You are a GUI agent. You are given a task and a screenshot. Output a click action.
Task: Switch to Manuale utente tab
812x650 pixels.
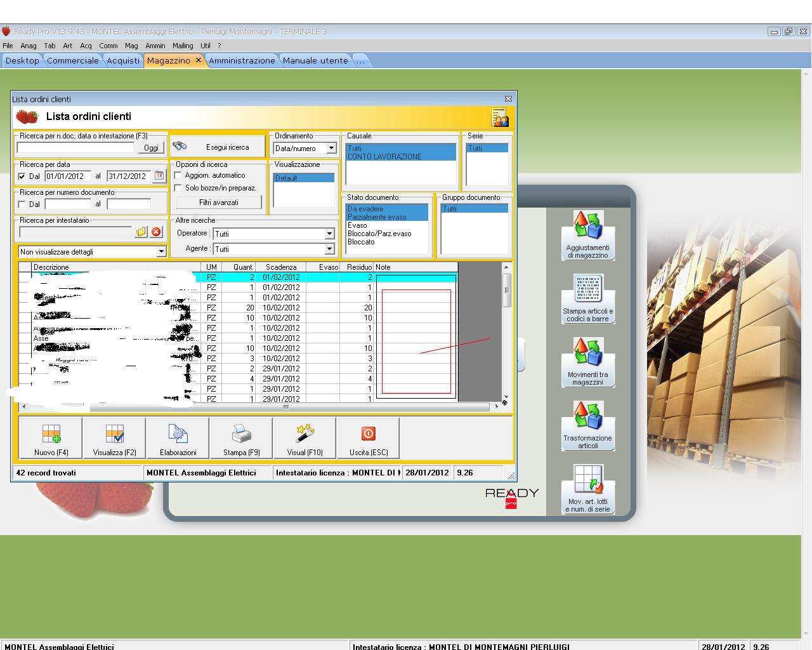click(x=315, y=60)
